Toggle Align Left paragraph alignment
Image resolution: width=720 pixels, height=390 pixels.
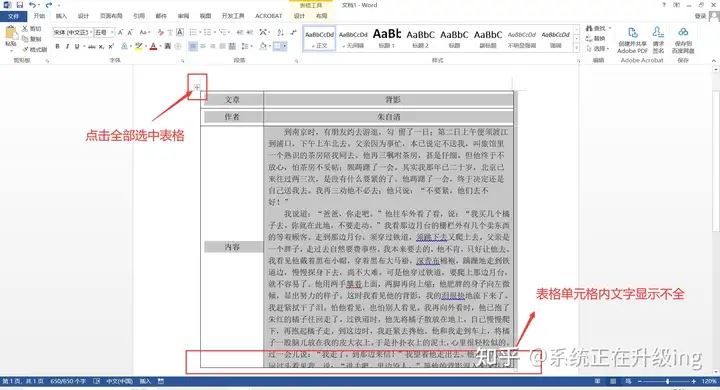coord(193,46)
